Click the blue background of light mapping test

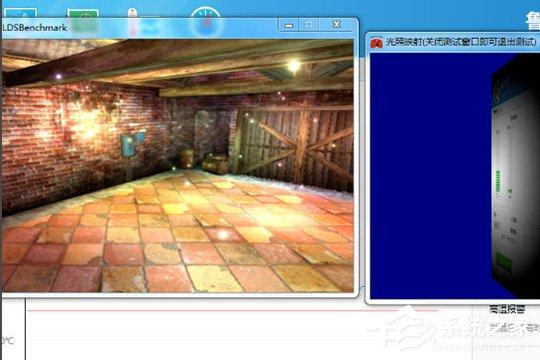(430, 176)
